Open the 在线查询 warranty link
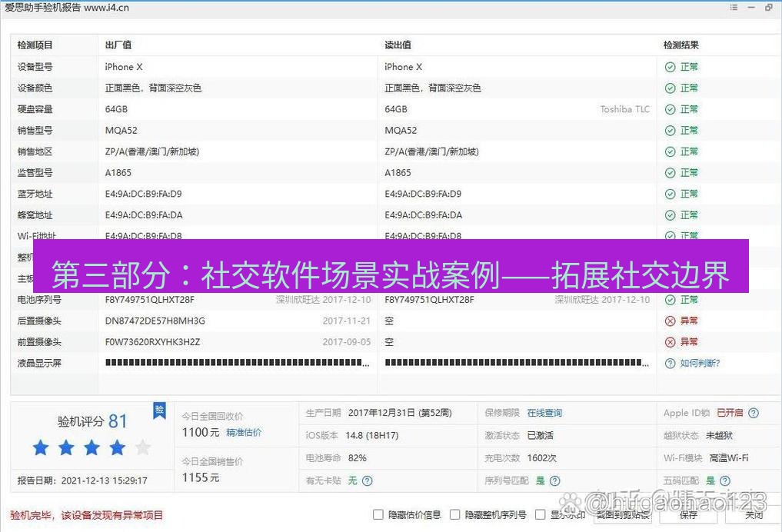 [544, 413]
